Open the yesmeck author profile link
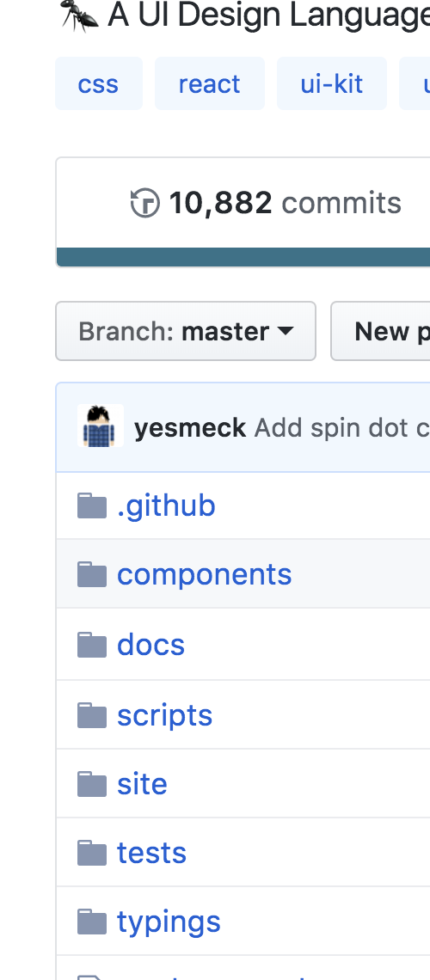This screenshot has width=430, height=980. pyautogui.click(x=190, y=428)
